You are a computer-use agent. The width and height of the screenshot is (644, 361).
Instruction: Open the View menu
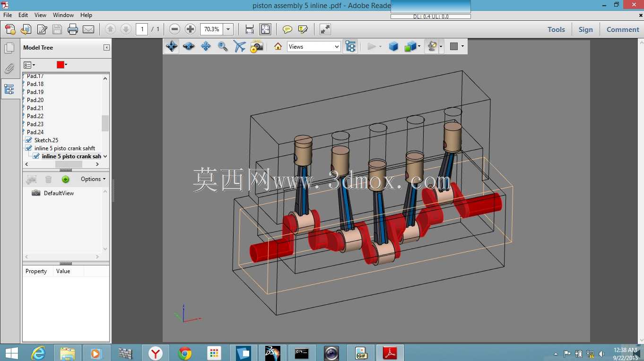(x=41, y=15)
